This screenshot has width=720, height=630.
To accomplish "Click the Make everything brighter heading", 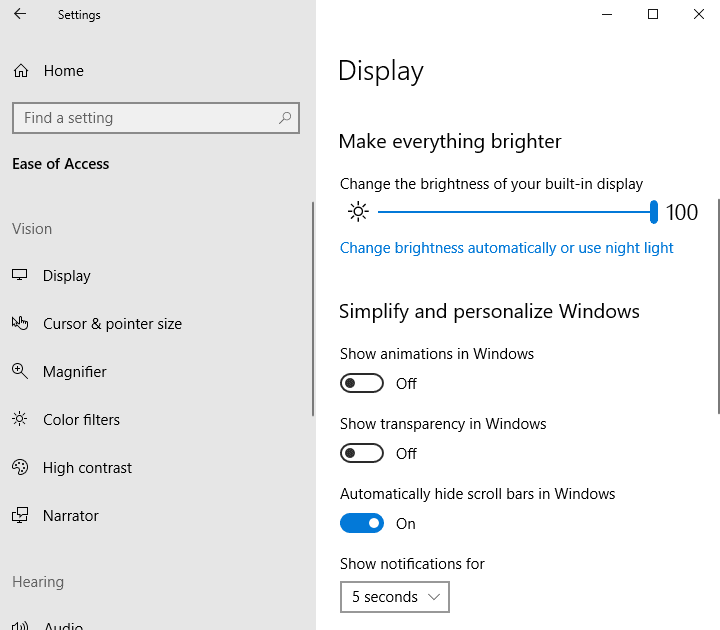I will [x=450, y=141].
